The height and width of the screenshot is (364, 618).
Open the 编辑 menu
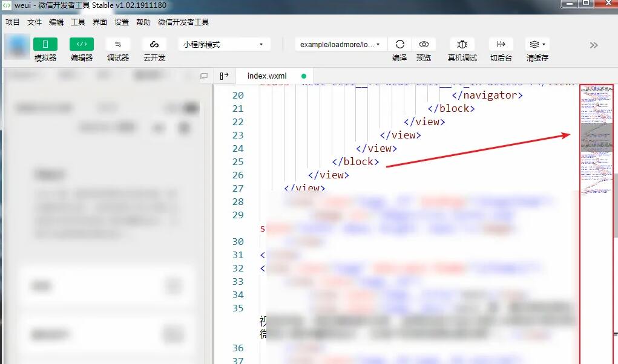56,22
